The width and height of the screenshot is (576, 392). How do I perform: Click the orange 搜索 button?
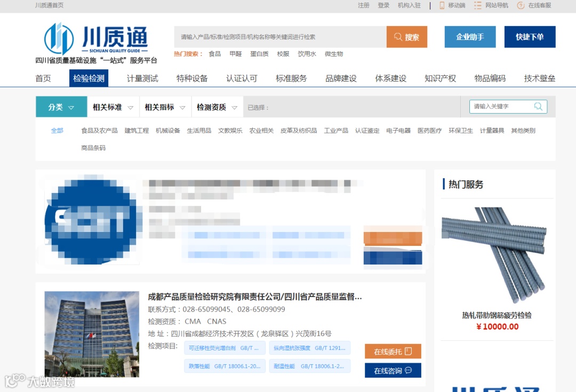pos(406,37)
